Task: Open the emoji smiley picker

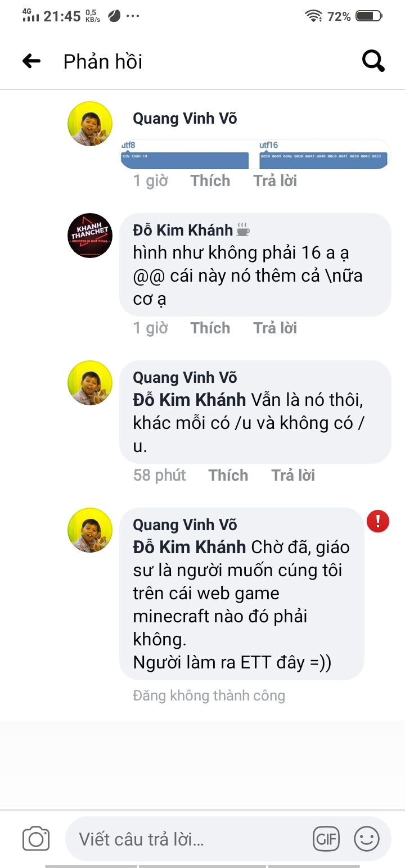Action: coord(366,839)
